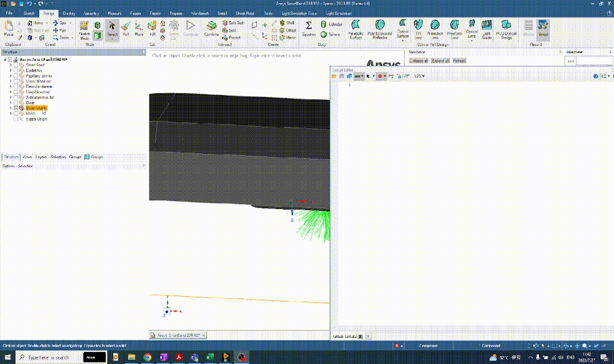Expand the Smart Band tree node
Viewport: 614px width, 364px height.
pos(11,65)
